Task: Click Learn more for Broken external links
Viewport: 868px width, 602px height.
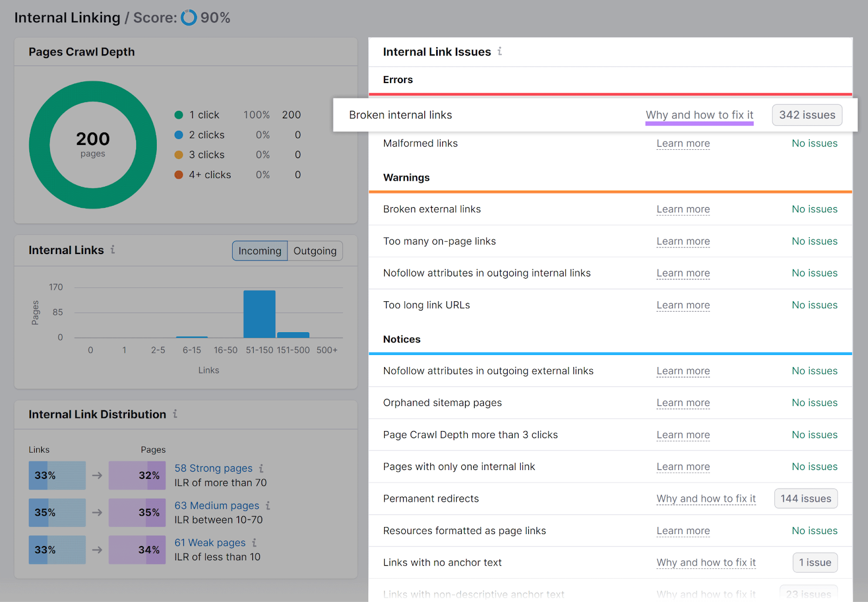Action: (683, 209)
